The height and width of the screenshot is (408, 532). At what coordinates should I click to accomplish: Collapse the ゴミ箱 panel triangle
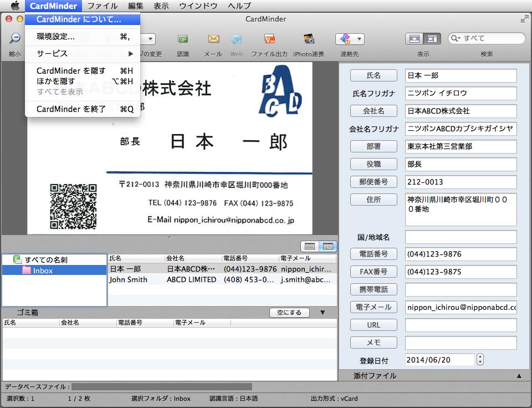[323, 313]
